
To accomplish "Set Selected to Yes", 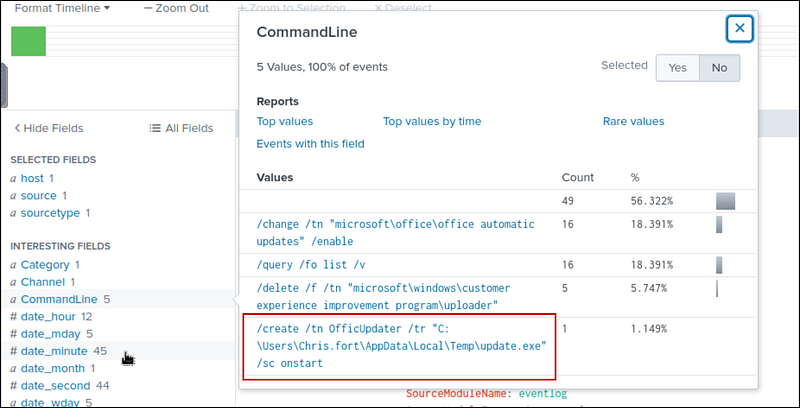I will [677, 67].
